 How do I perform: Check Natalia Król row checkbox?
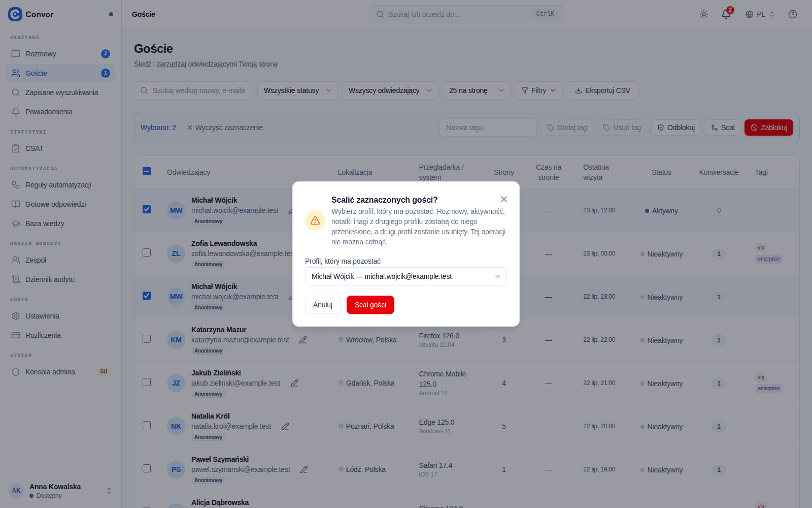coord(147,425)
